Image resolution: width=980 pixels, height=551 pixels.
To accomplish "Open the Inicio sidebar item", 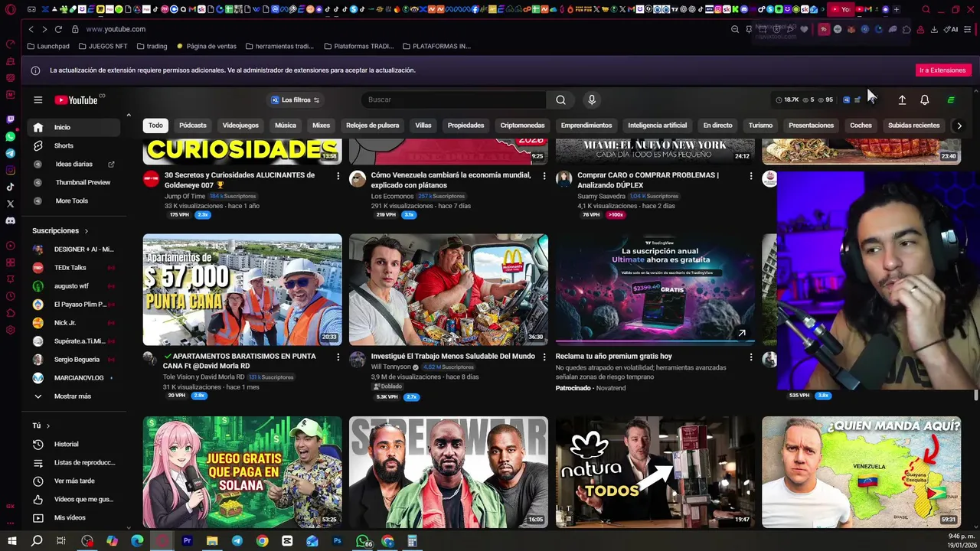I will 73,127.
